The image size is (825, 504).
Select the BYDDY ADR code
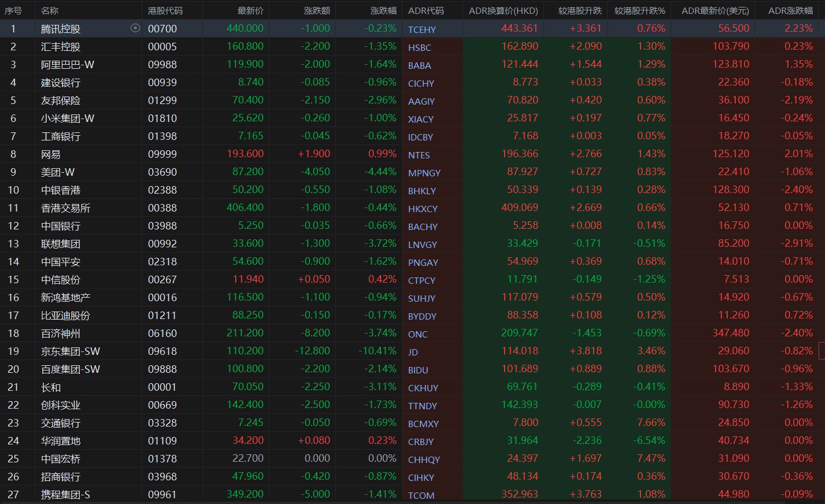(423, 316)
